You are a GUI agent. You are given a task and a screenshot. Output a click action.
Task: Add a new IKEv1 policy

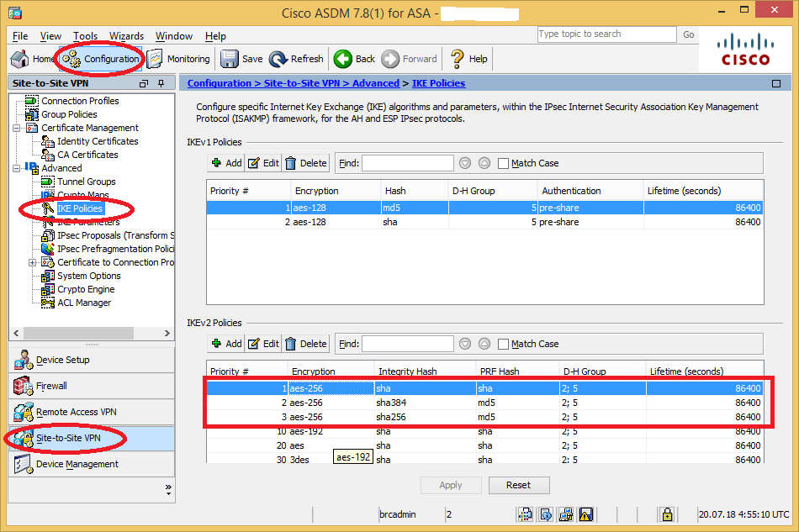(225, 162)
